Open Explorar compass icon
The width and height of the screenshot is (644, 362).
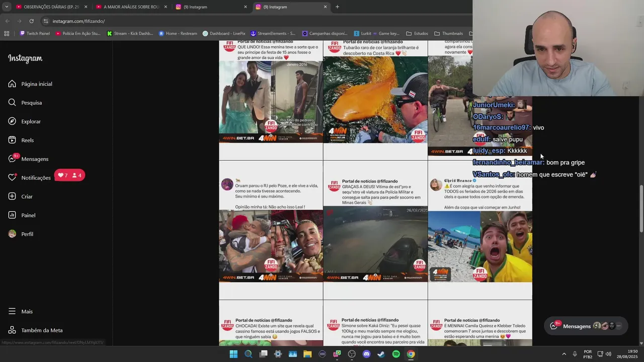(x=12, y=121)
